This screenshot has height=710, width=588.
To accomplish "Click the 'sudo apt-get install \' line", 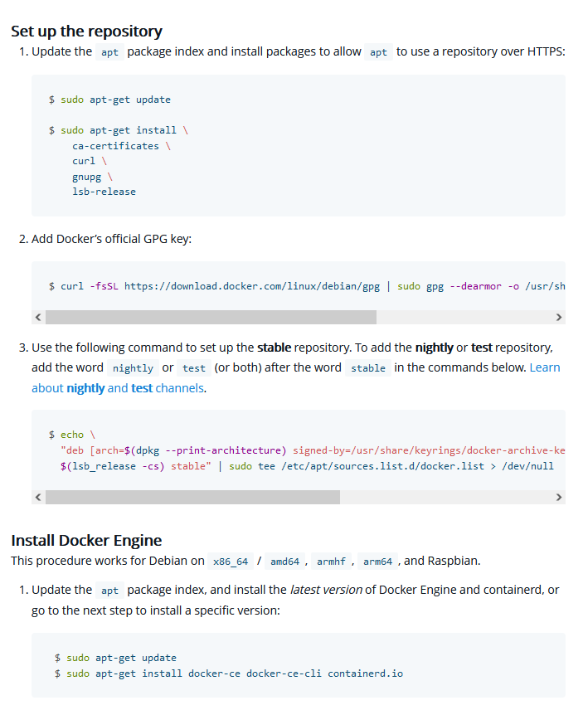I will tap(119, 130).
